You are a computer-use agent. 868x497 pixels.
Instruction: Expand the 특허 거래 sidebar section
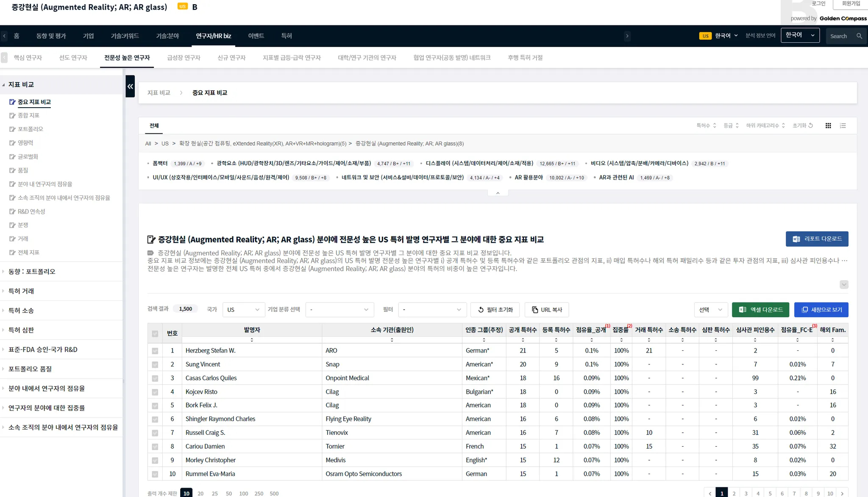pos(21,291)
